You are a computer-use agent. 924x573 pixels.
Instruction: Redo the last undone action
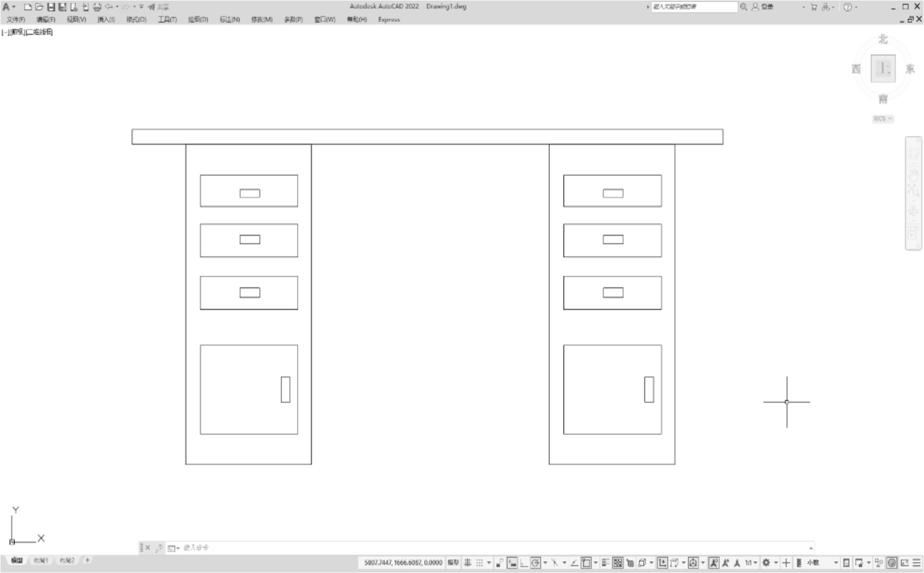coord(126,7)
